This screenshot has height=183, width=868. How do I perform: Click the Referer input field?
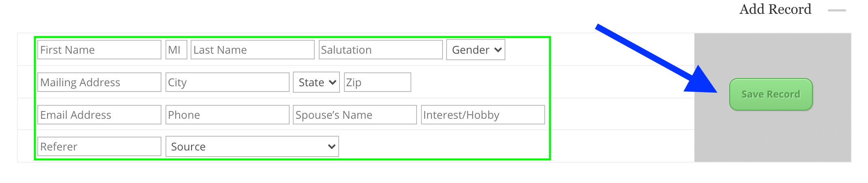[x=99, y=146]
